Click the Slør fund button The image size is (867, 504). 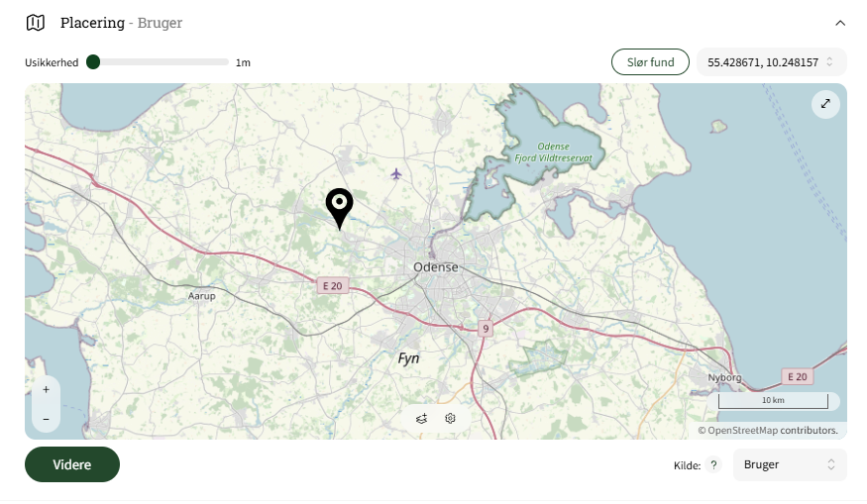650,62
